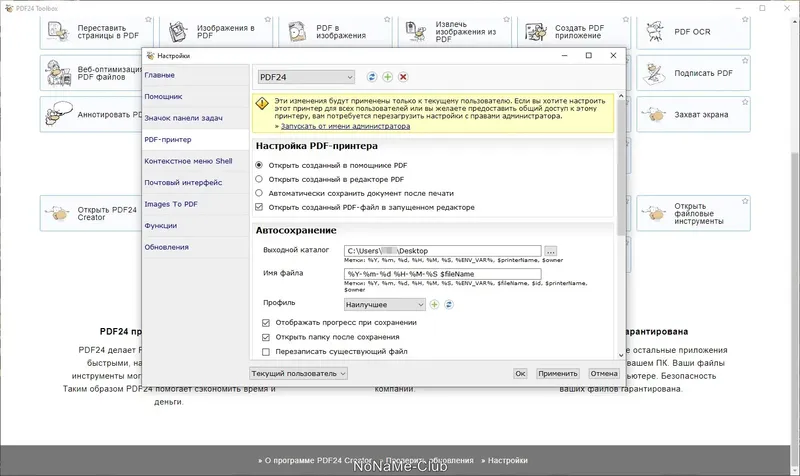This screenshot has height=476, width=800.
Task: Click the green add profile icon
Action: pyautogui.click(x=434, y=305)
